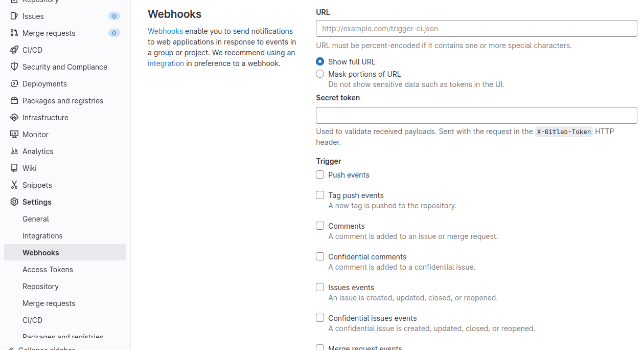This screenshot has width=644, height=350.
Task: Follow the Webhooks documentation link
Action: 165,31
